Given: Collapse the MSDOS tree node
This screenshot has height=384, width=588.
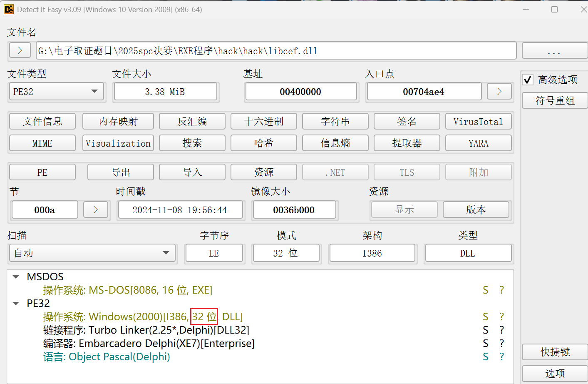Looking at the screenshot, I should click(16, 277).
